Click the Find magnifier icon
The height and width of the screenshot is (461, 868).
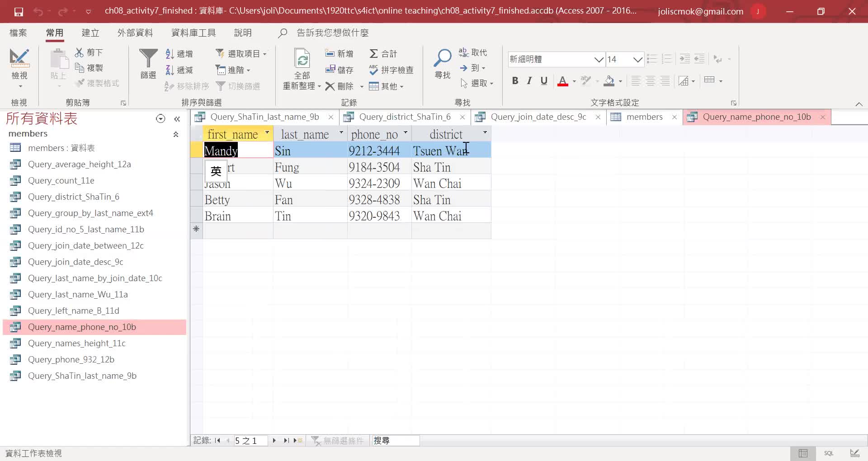pyautogui.click(x=442, y=59)
